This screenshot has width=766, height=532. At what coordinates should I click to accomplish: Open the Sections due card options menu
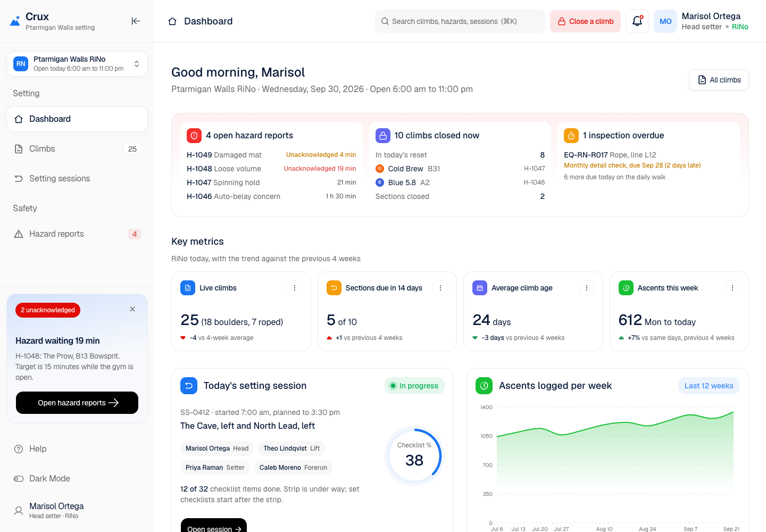coord(440,288)
